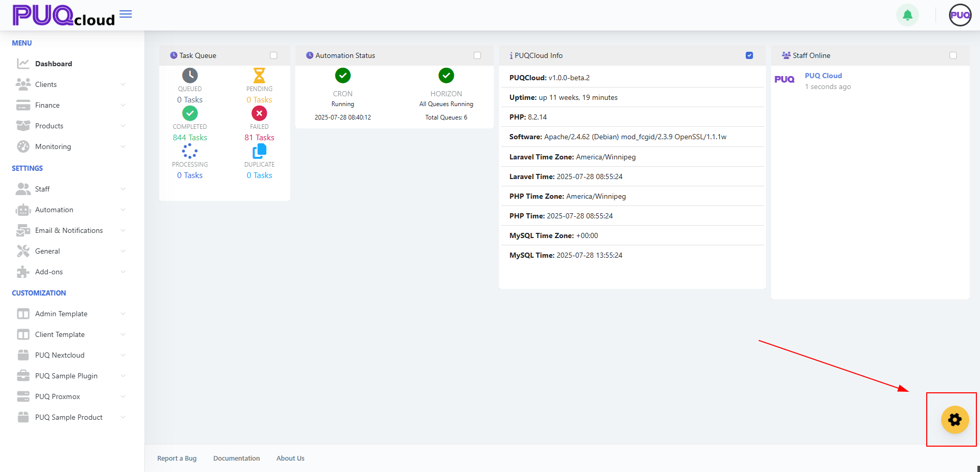The image size is (980, 472).
Task: Click the yellow gear settings button
Action: pyautogui.click(x=955, y=420)
